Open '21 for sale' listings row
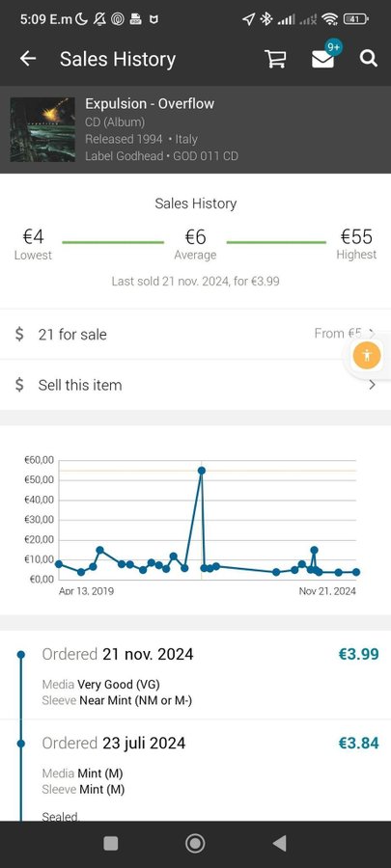Viewport: 391px width, 868px height. coord(195,335)
